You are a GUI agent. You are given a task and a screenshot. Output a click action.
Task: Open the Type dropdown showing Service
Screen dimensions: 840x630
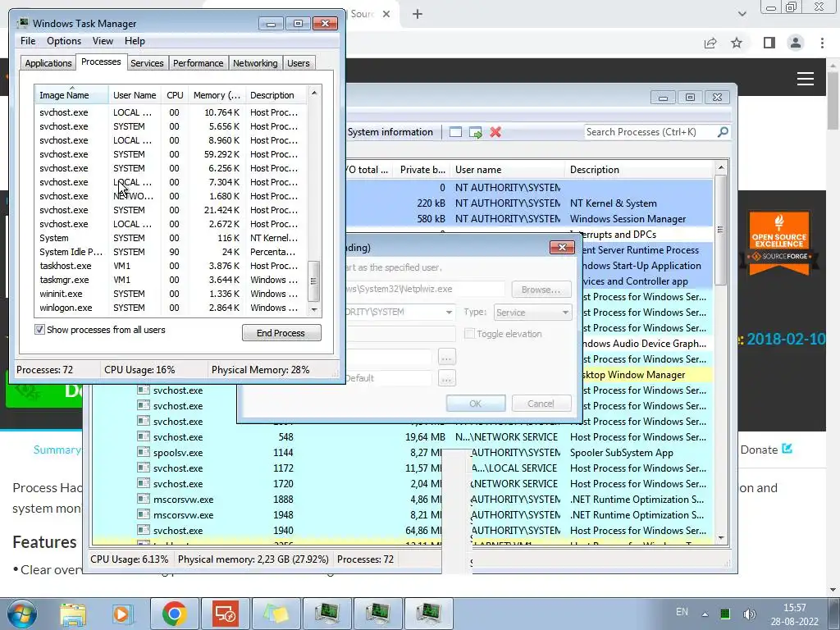(x=532, y=313)
